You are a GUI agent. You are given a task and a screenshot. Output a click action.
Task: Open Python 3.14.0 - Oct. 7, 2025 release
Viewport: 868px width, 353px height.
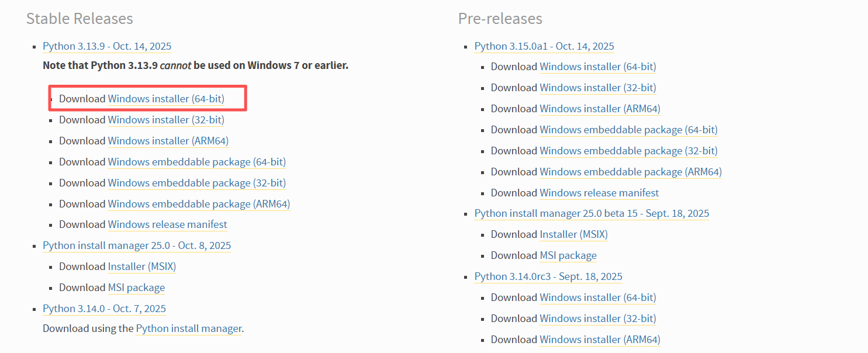click(104, 309)
